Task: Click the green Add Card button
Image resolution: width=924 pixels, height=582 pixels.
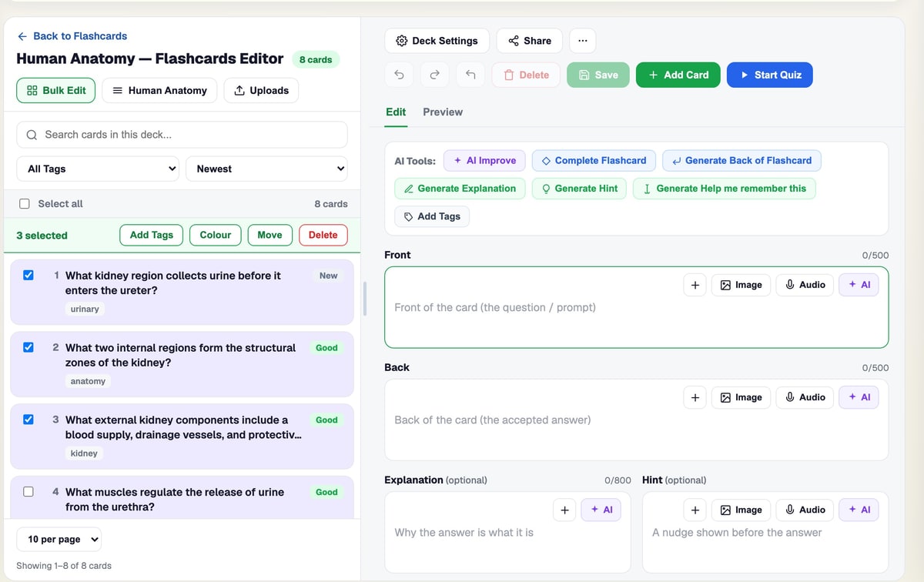Action: point(678,75)
